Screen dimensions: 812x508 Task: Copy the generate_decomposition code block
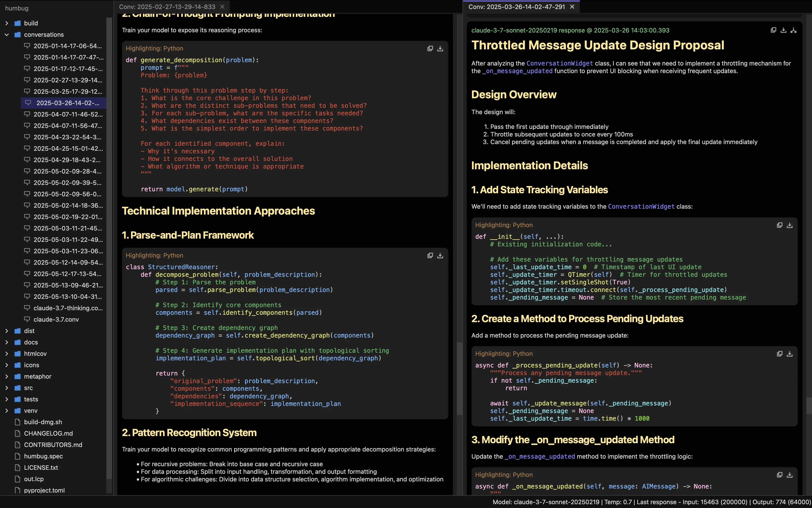430,48
